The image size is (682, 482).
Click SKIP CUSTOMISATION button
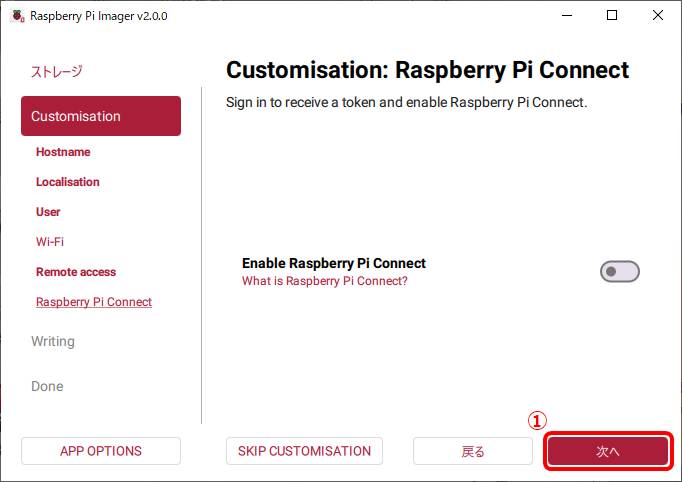point(304,451)
